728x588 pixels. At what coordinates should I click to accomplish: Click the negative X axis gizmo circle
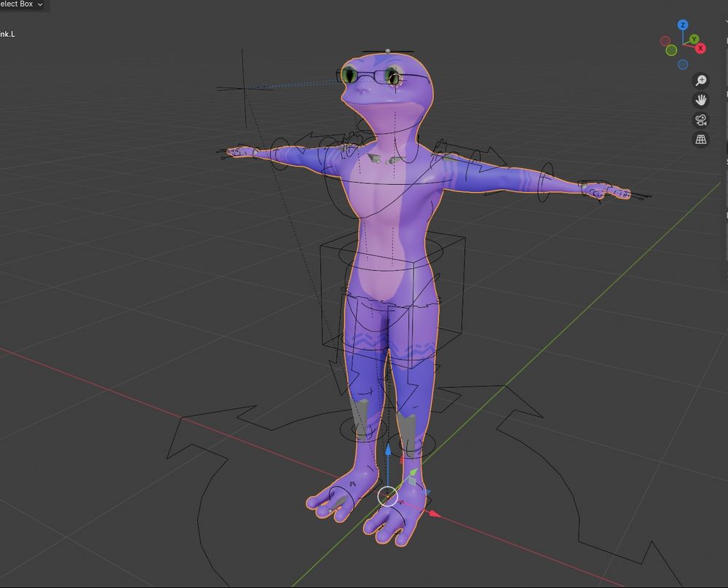point(665,41)
